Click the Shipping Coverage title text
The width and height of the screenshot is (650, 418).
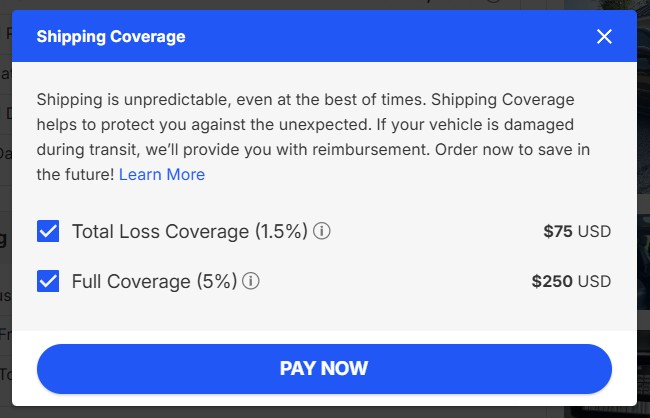pos(111,37)
